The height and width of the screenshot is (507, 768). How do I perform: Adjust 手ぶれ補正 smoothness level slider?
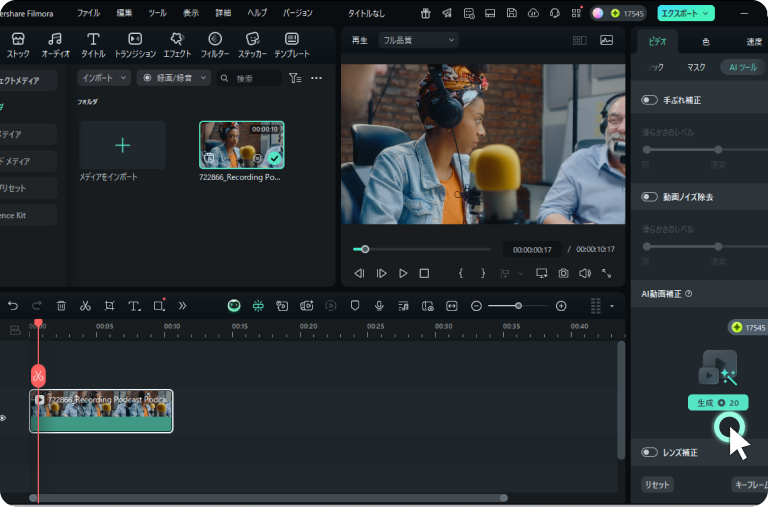[x=705, y=149]
